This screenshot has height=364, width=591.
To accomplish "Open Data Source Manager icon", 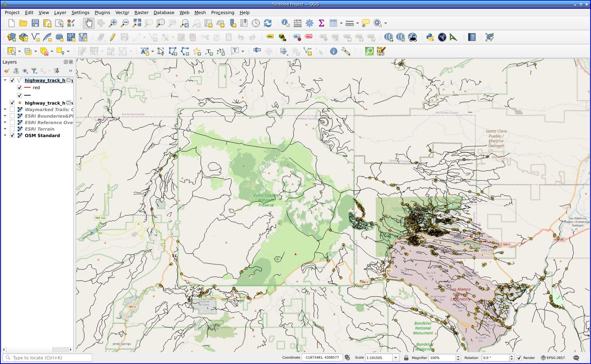I will 12,37.
